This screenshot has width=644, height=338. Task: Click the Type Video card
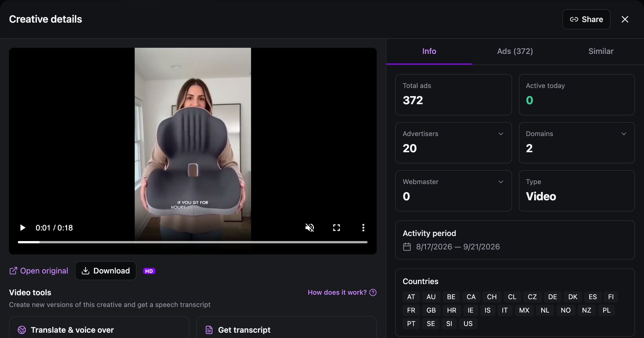click(x=577, y=191)
